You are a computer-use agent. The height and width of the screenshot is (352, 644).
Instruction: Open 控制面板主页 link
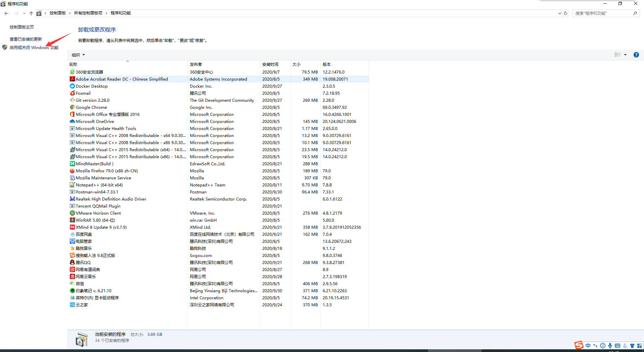[22, 27]
